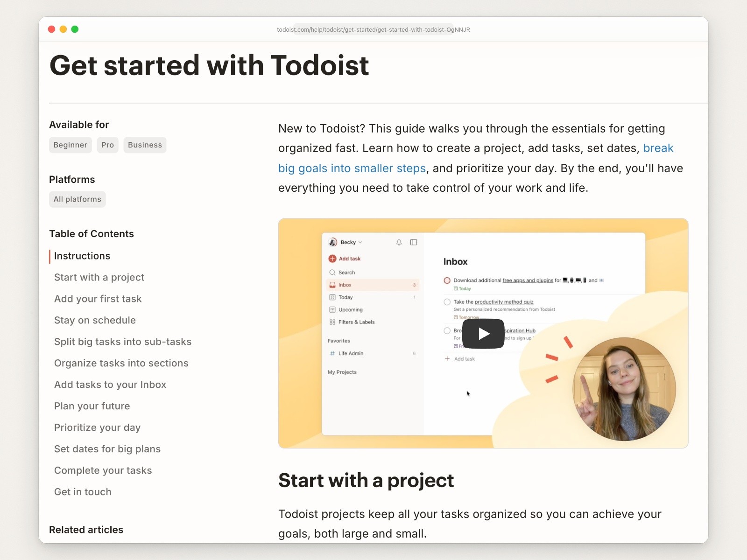The width and height of the screenshot is (747, 560).
Task: Navigate to Split big tasks into sub-tasks
Action: pyautogui.click(x=123, y=342)
